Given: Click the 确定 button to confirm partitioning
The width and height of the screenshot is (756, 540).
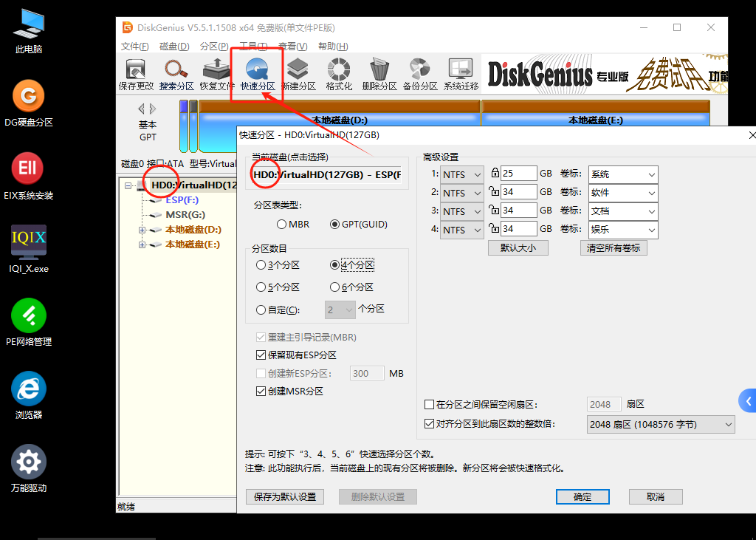Looking at the screenshot, I should (583, 496).
